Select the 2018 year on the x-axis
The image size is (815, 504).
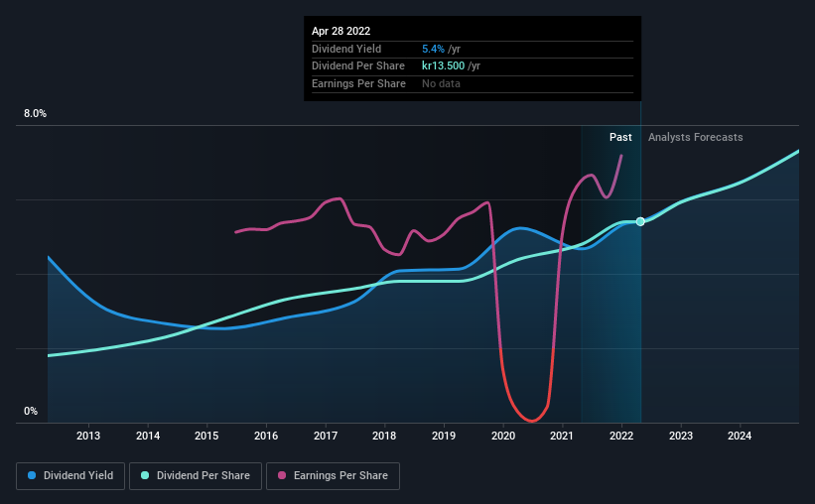click(384, 436)
